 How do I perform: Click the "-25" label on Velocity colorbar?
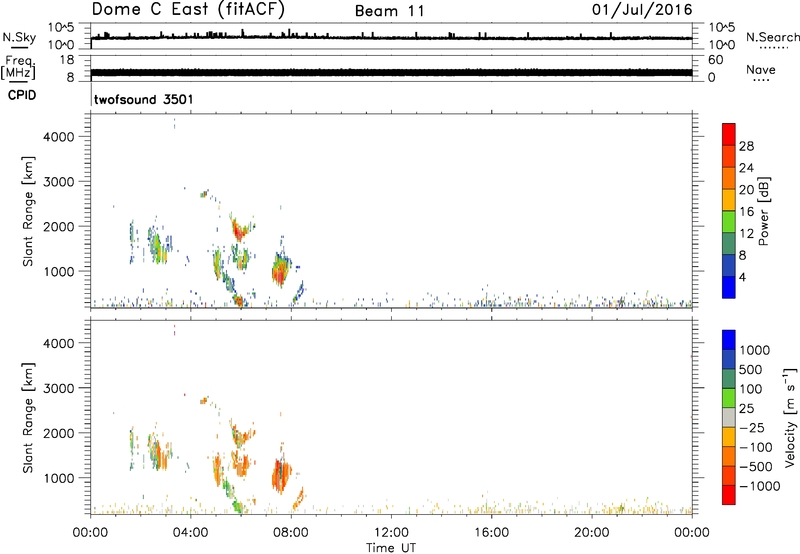tap(752, 428)
